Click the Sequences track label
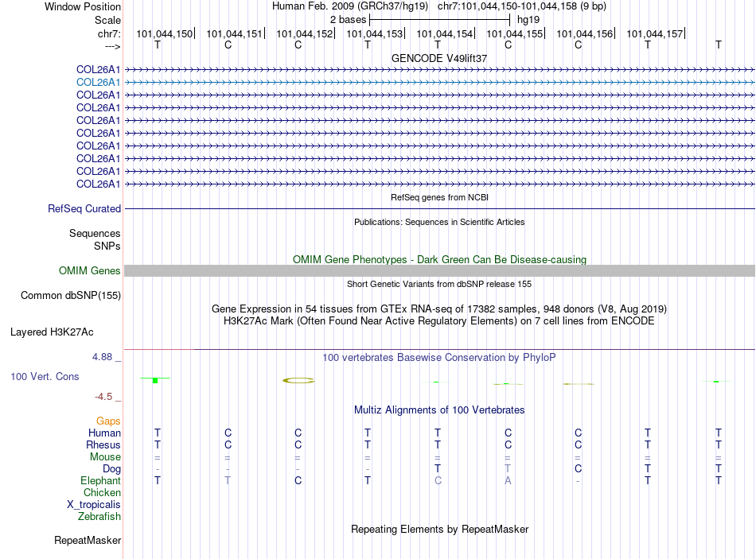This screenshot has width=756, height=559. point(95,233)
